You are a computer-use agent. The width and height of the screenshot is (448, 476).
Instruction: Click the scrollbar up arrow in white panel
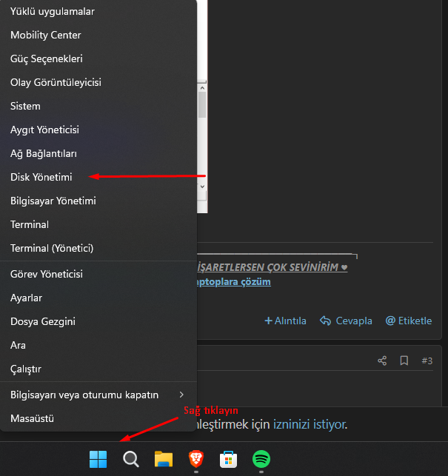click(202, 88)
